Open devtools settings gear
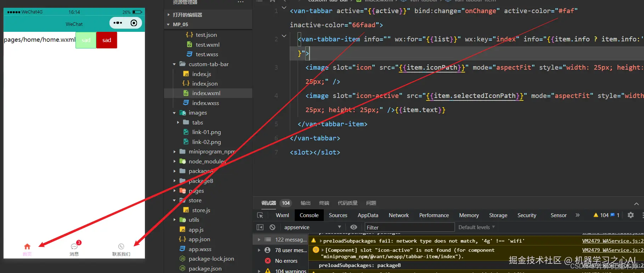The width and height of the screenshot is (644, 273). tap(631, 215)
